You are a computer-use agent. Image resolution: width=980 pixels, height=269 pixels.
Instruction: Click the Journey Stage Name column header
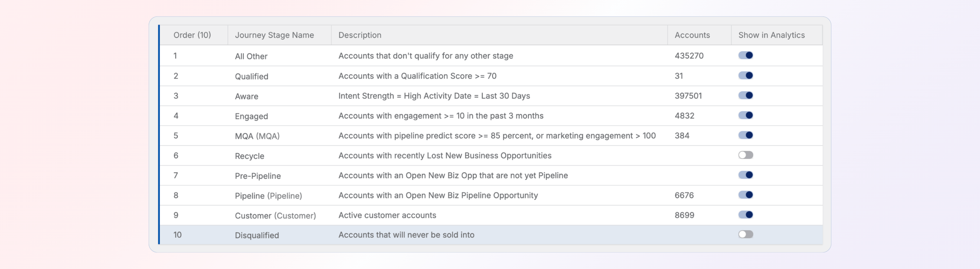(274, 35)
